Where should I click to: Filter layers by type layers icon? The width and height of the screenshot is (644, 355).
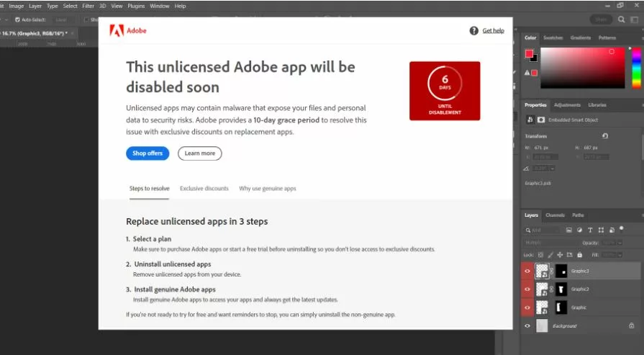590,230
